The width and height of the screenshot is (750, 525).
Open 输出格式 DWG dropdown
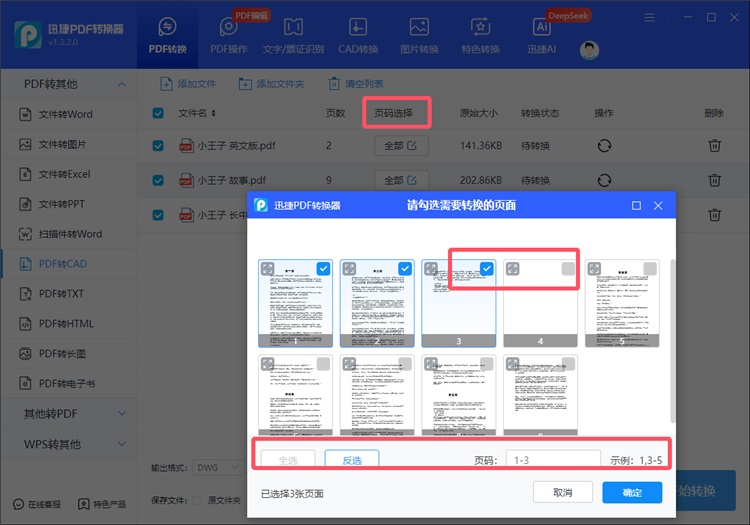click(x=218, y=468)
